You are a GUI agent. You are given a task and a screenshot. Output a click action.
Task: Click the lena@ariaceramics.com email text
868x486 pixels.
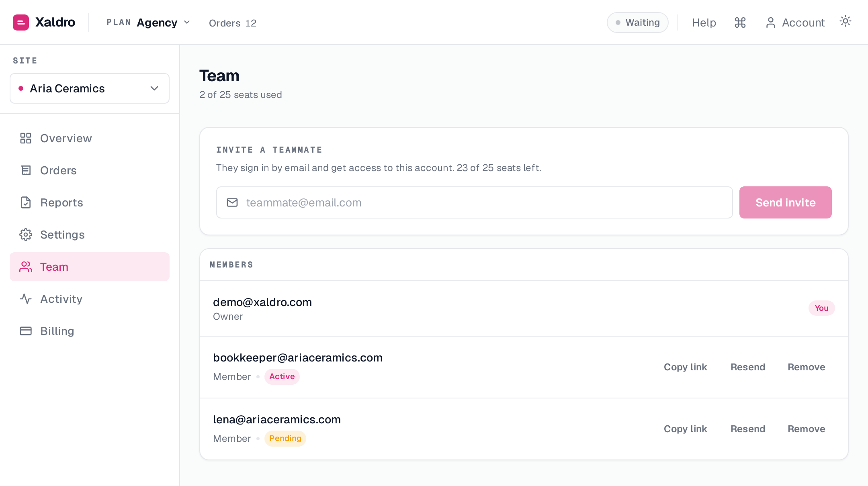[277, 419]
